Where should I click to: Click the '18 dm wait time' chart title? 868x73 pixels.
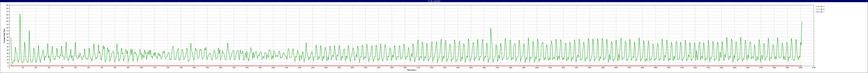(434, 1)
